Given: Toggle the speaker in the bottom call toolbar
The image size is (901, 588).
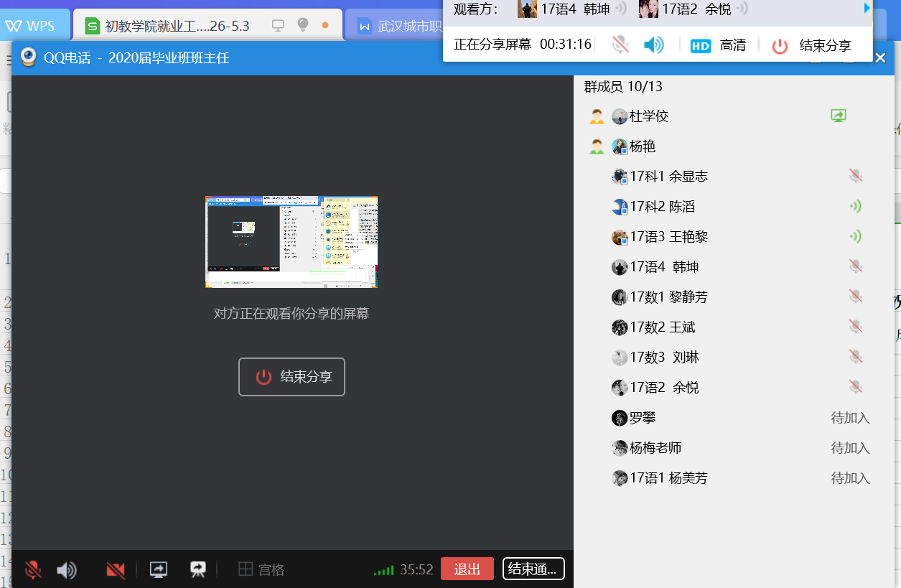Looking at the screenshot, I should pos(67,570).
